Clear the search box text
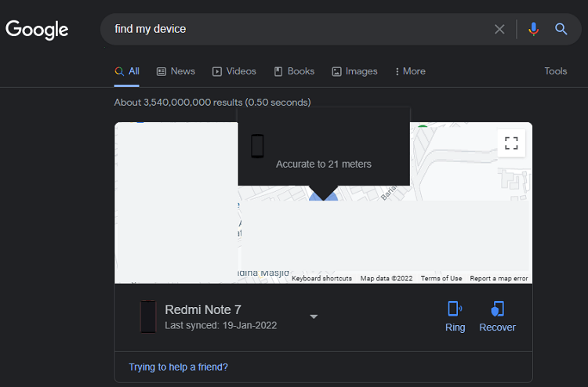588x387 pixels. (x=499, y=29)
